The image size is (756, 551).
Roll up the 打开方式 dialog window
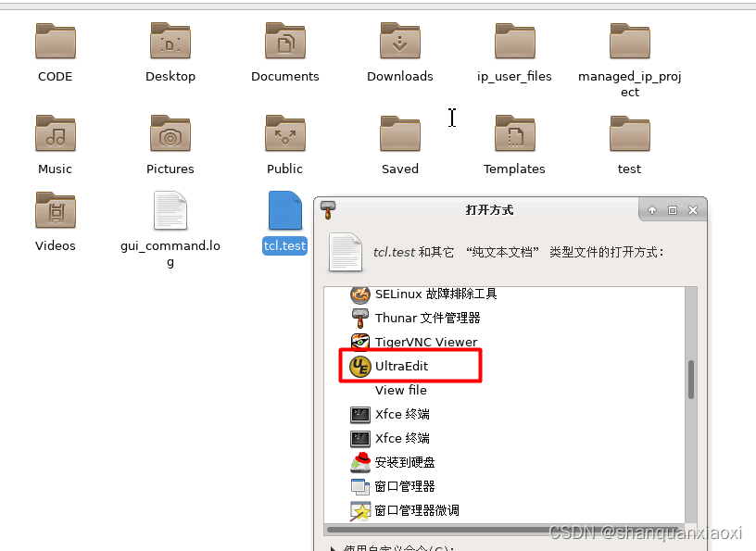[652, 210]
